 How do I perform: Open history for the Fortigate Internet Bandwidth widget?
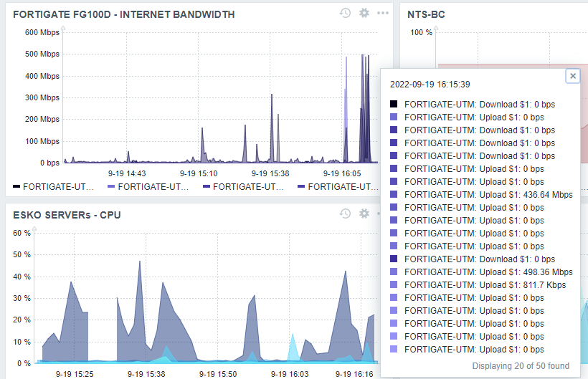point(345,14)
